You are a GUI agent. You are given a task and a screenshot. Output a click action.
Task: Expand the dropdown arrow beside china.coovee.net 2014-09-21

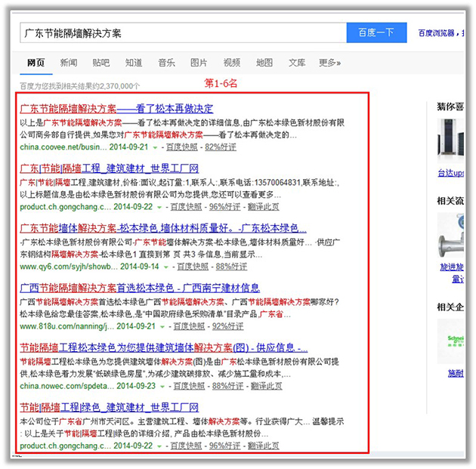coord(155,148)
